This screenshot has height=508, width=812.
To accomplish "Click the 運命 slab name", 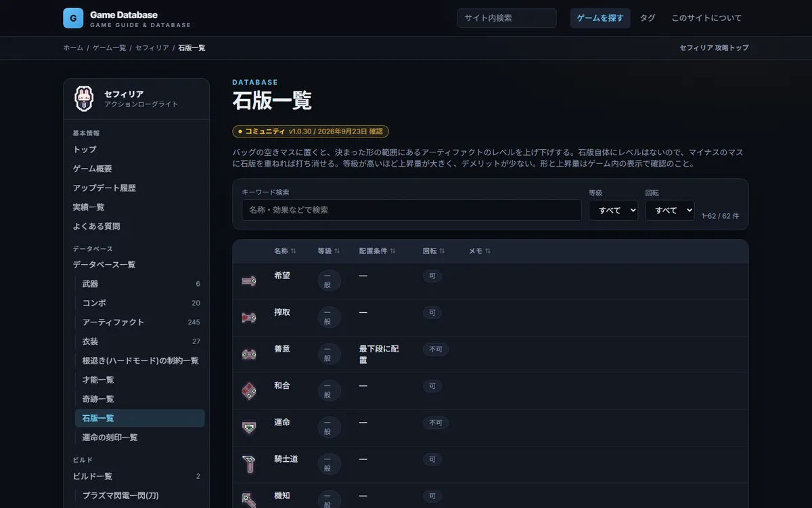I will click(282, 422).
